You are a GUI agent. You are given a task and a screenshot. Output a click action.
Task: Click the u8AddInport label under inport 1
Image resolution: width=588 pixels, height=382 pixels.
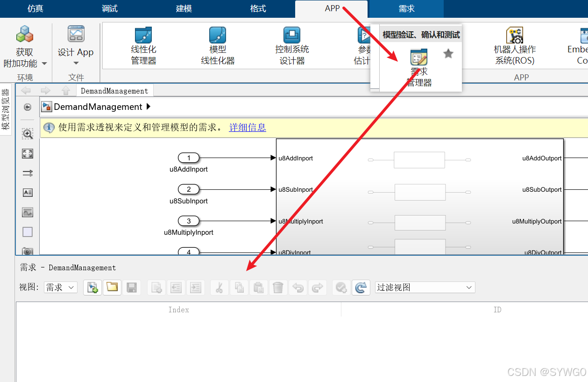click(189, 169)
